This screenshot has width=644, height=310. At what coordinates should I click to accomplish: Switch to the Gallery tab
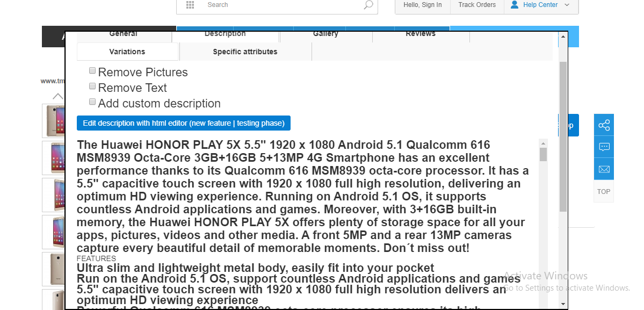pyautogui.click(x=325, y=37)
